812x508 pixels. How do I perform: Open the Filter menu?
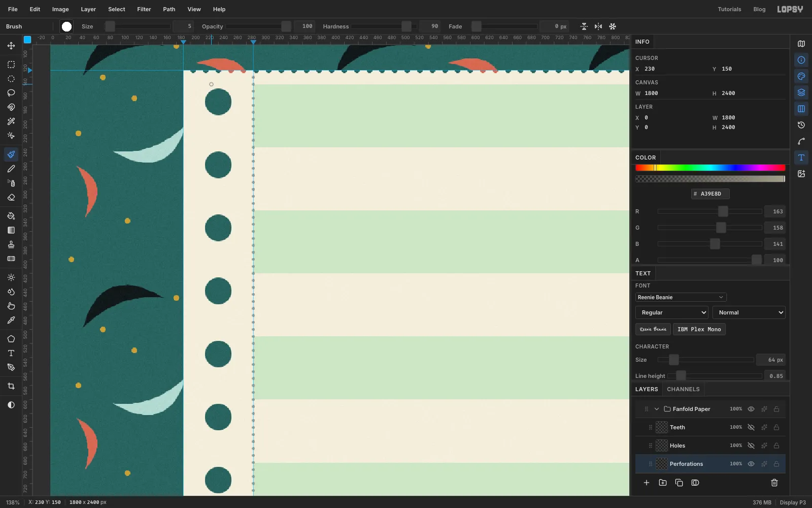[x=144, y=9]
